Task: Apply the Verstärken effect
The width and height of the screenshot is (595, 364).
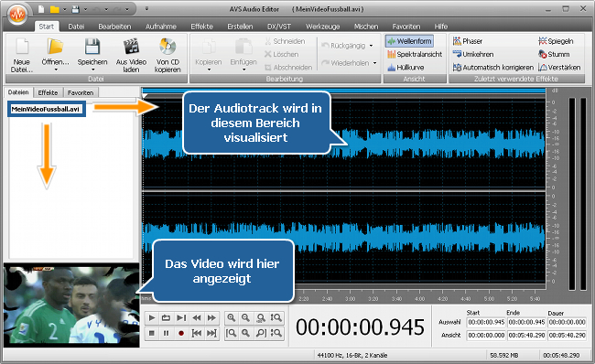Action: (559, 67)
